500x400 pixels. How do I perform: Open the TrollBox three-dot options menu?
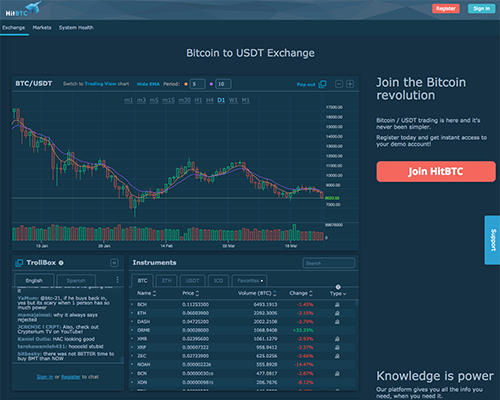(117, 280)
